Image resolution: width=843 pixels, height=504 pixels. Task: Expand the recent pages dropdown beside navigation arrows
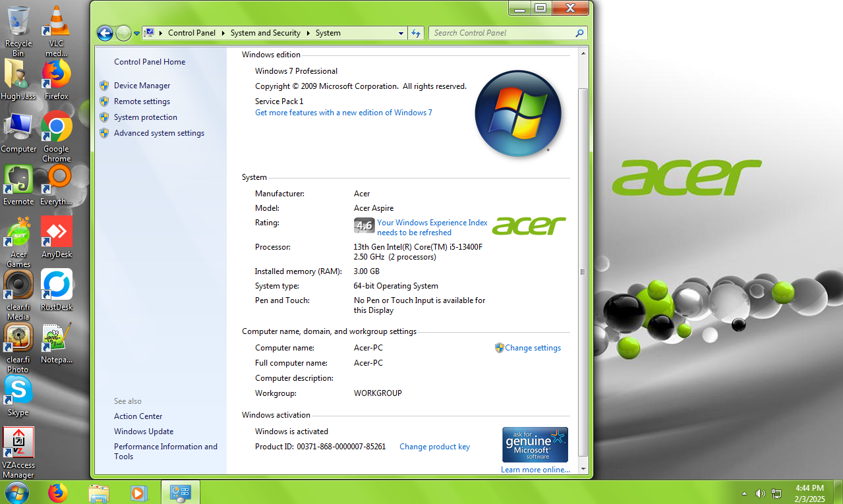pyautogui.click(x=136, y=32)
